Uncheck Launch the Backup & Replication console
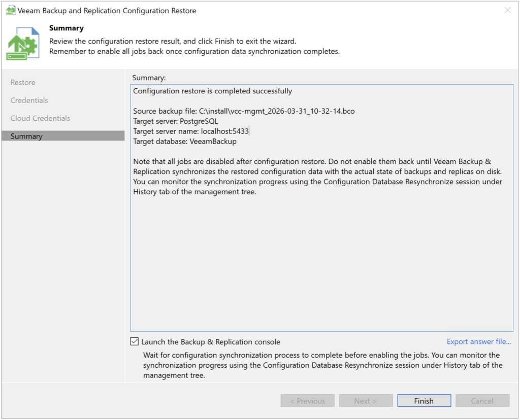This screenshot has width=520, height=420. click(134, 341)
